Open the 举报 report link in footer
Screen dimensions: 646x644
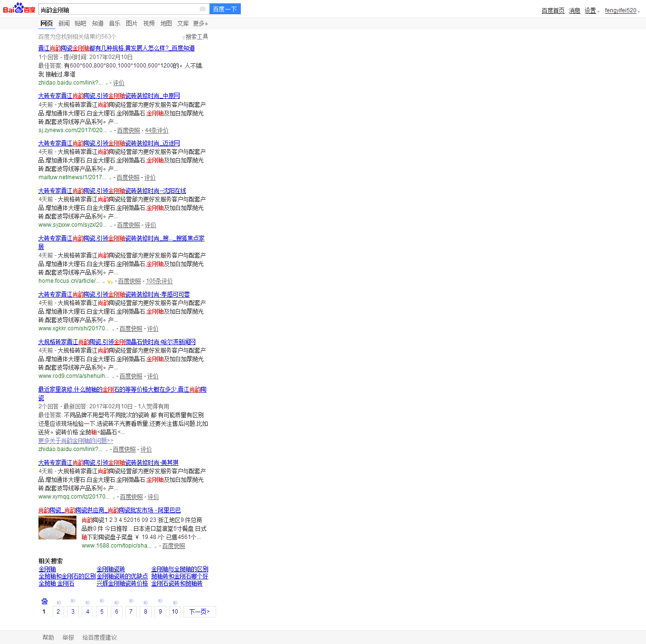pos(68,637)
